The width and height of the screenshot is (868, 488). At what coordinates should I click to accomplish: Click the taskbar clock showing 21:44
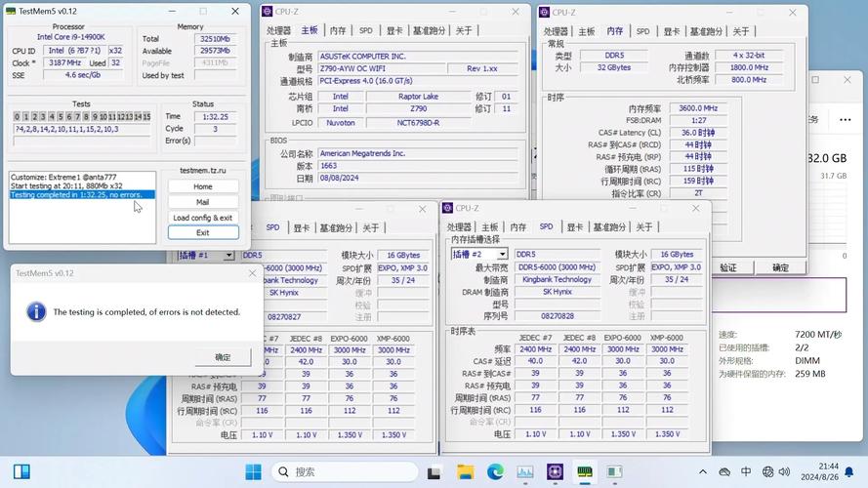(819, 471)
